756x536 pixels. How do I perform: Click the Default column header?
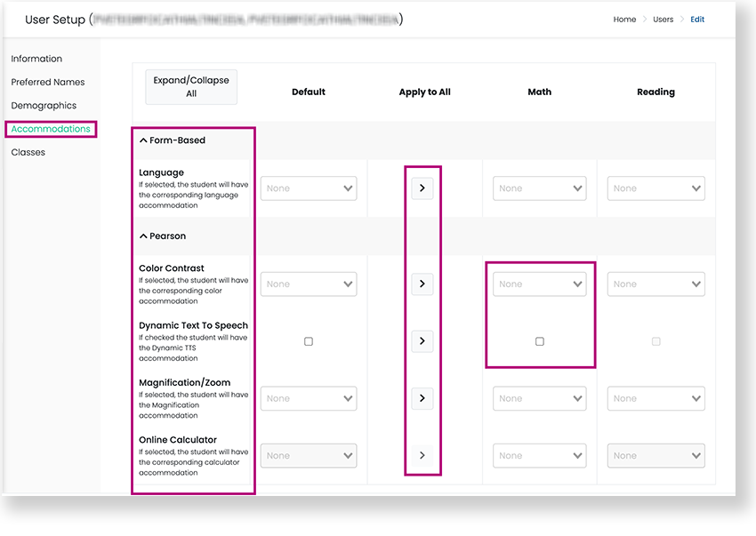[309, 92]
